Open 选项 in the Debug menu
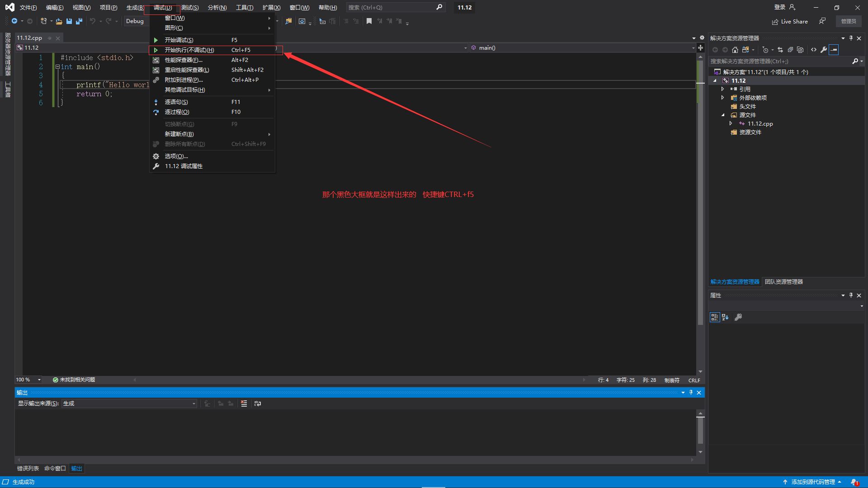This screenshot has height=488, width=868. (212, 156)
